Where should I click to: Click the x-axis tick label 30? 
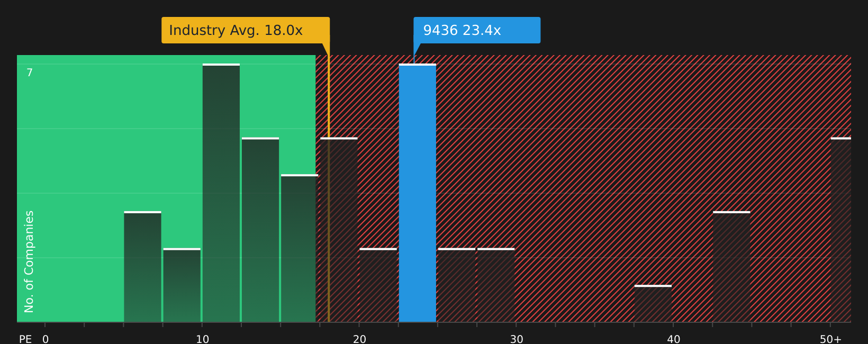(x=517, y=339)
